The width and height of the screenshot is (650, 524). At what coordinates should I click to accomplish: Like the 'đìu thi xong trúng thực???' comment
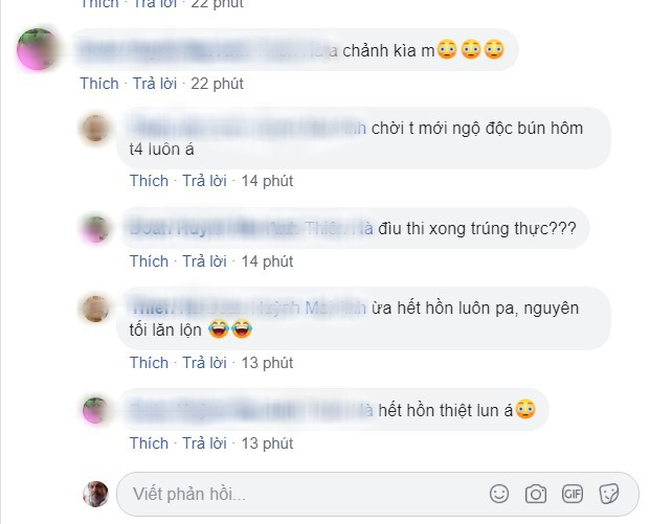click(x=149, y=262)
